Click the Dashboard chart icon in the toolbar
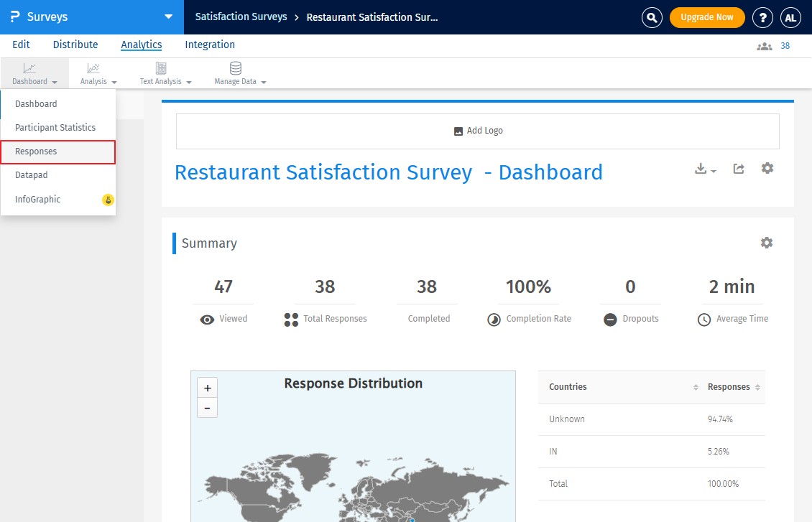 (29, 69)
